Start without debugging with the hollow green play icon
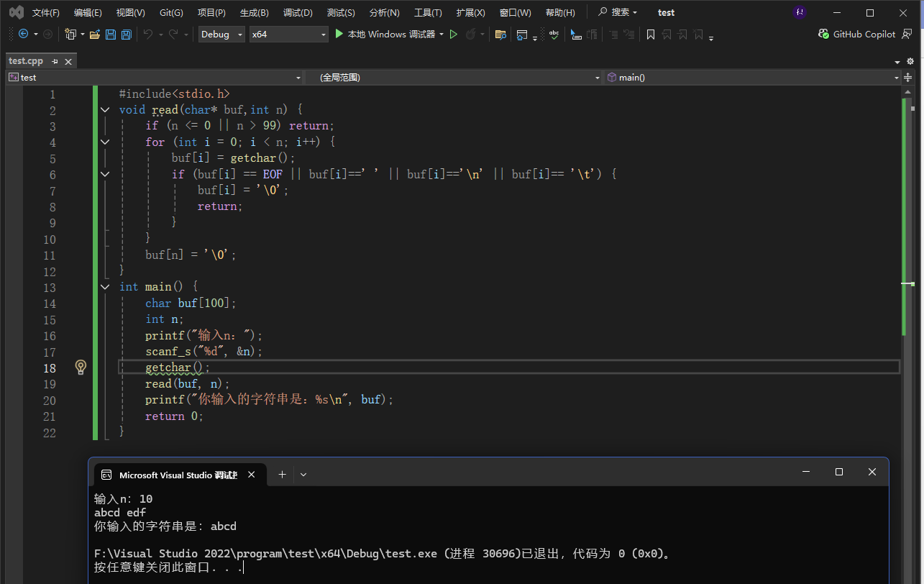This screenshot has height=584, width=924. 454,34
